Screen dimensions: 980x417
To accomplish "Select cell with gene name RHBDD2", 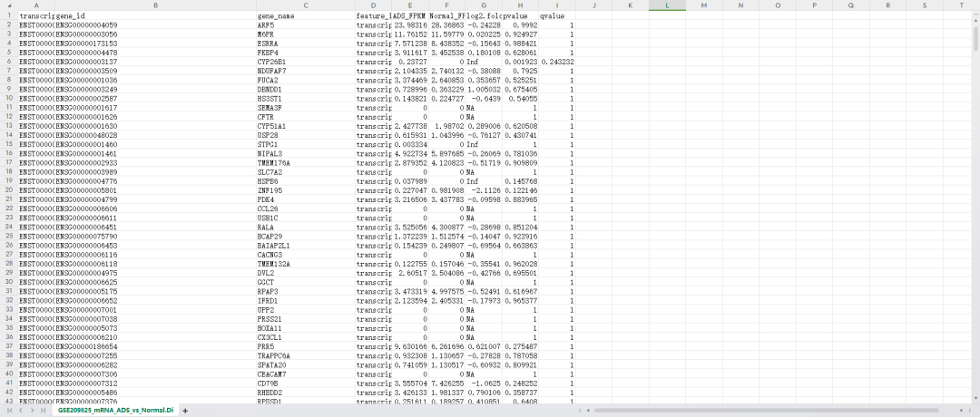I will coord(305,392).
